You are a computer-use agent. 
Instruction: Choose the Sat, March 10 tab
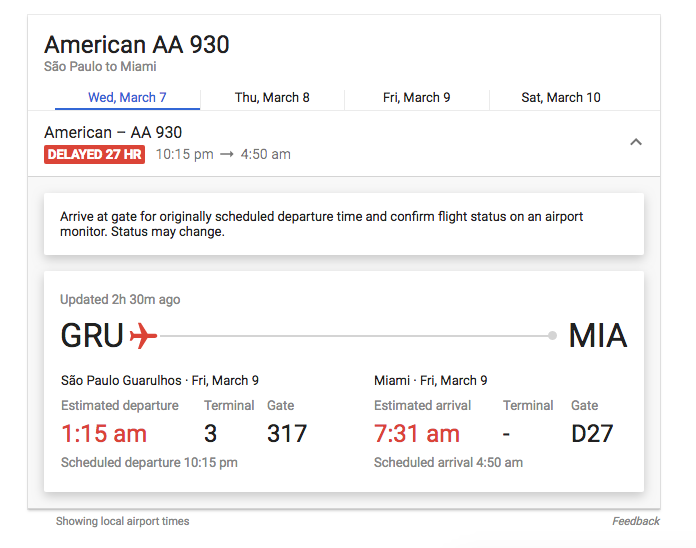tap(561, 98)
